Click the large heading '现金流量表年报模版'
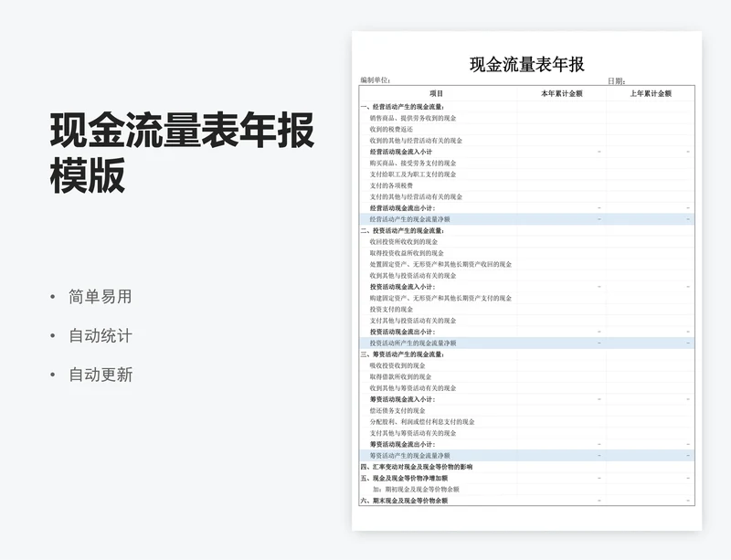 point(182,153)
